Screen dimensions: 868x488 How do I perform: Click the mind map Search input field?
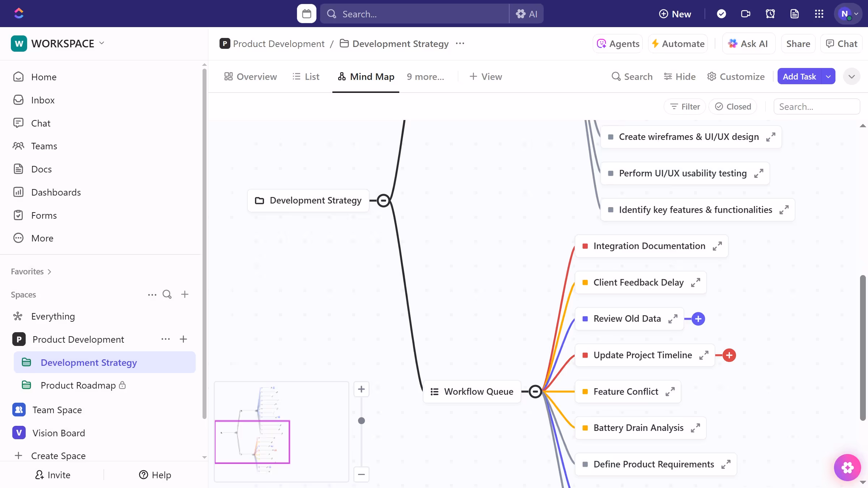[816, 107]
